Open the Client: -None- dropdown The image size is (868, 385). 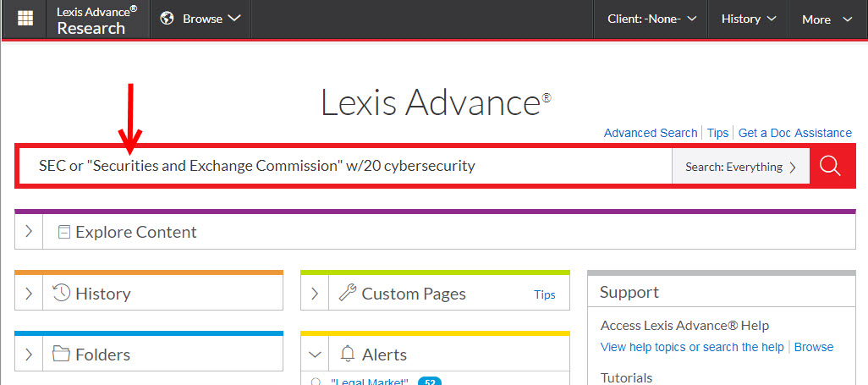(651, 19)
